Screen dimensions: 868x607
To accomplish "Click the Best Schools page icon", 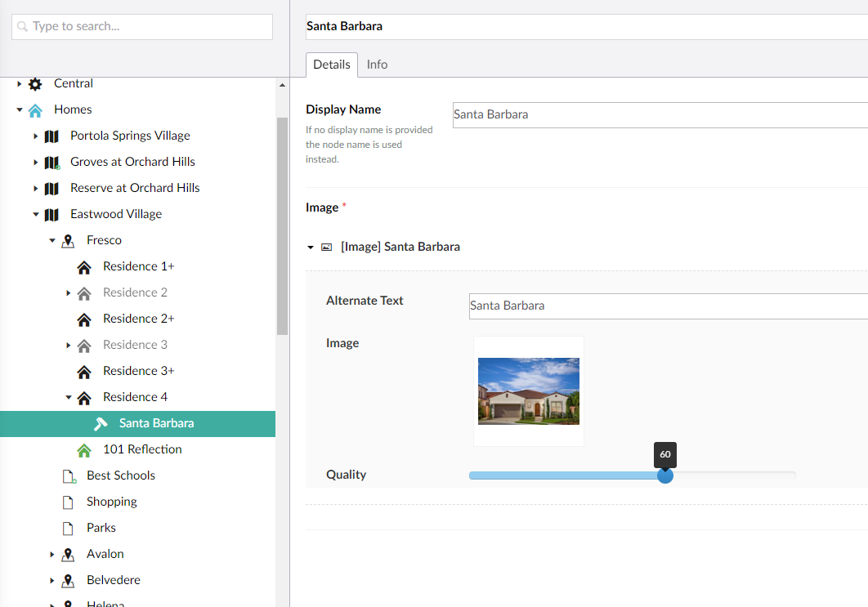I will click(69, 476).
